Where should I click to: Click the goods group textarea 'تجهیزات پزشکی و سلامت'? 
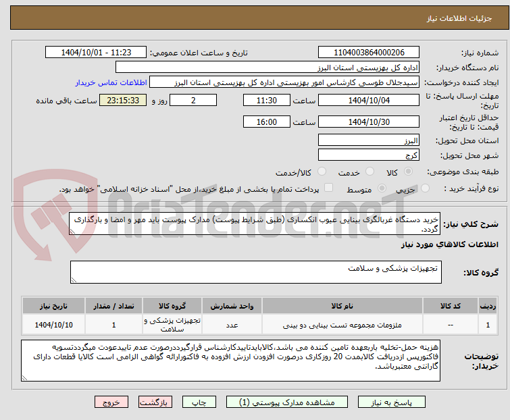[x=255, y=272]
